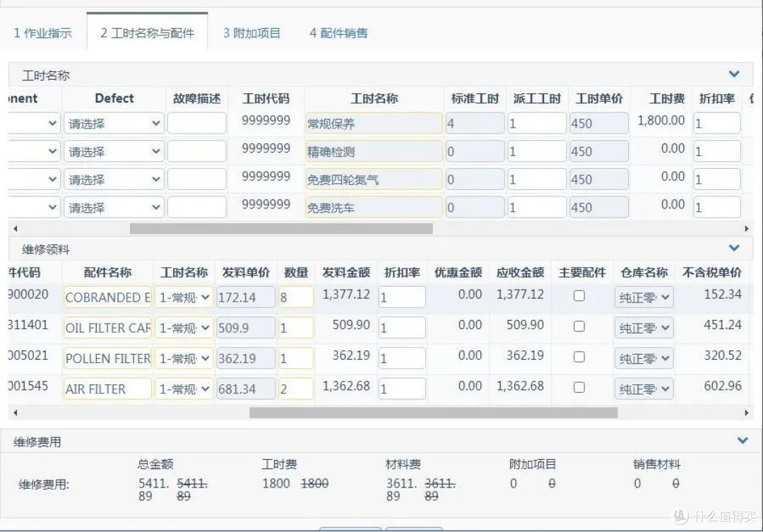Check 主要配件 for COBRANDED part row
The height and width of the screenshot is (532, 763).
(579, 296)
